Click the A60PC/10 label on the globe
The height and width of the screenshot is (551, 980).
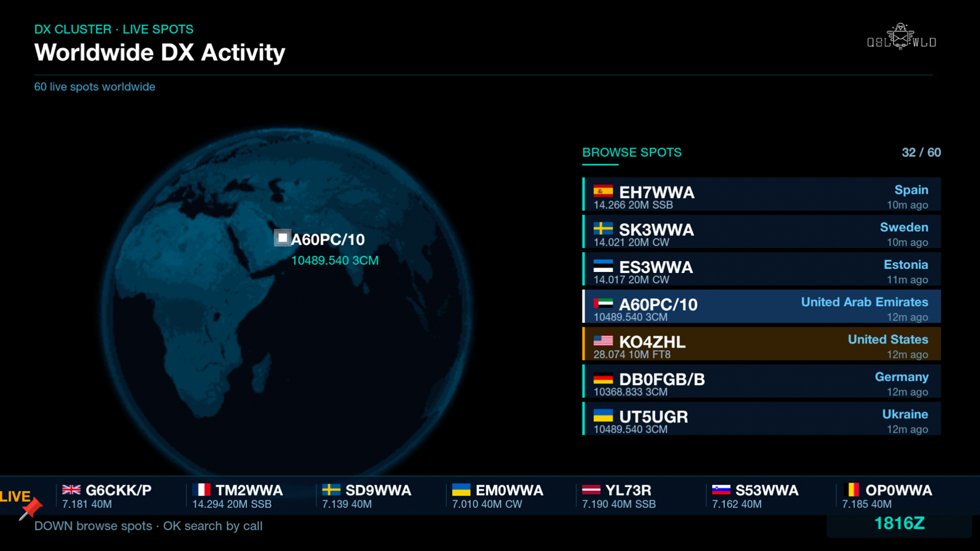click(328, 239)
